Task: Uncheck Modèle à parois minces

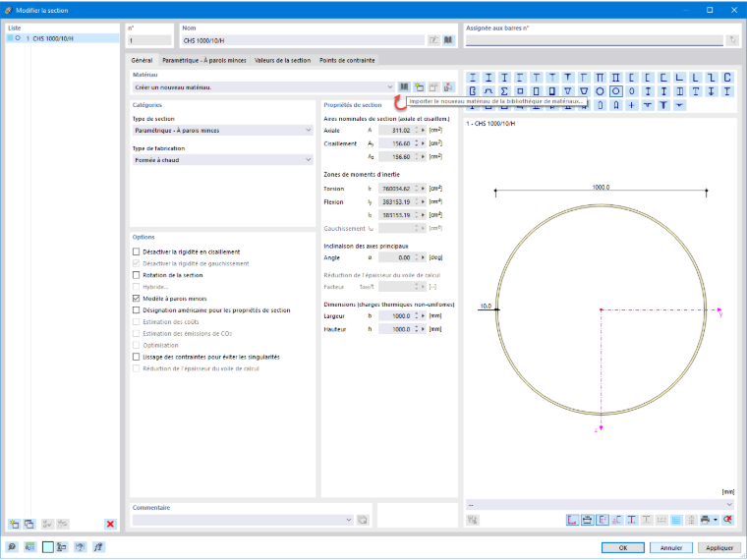Action: point(137,298)
